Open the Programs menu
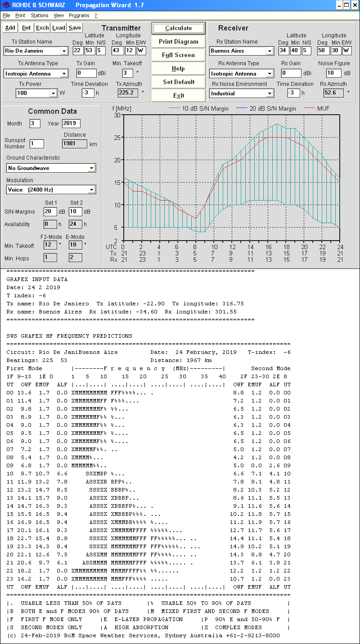Image resolution: width=360 pixels, height=644 pixels. point(79,15)
